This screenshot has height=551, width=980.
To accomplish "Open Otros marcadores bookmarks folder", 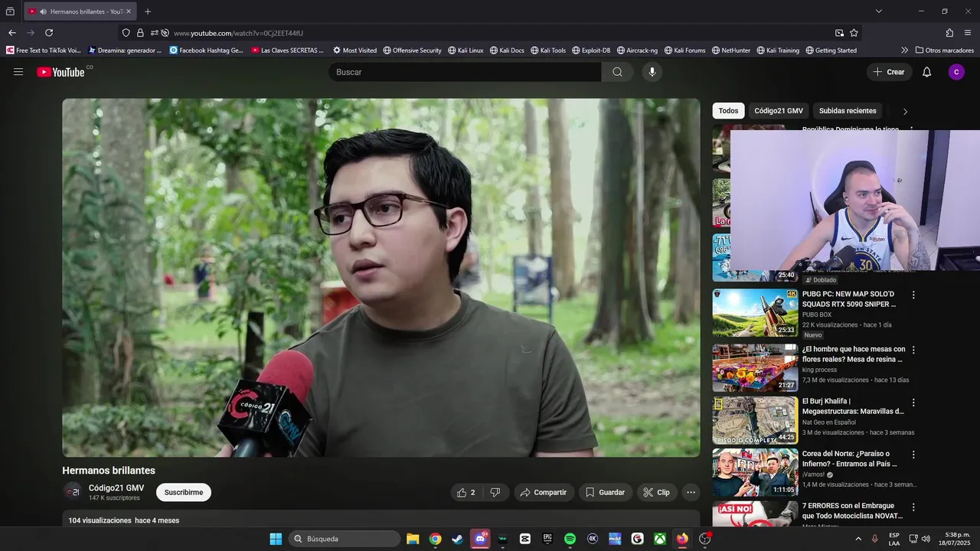I will pos(944,51).
